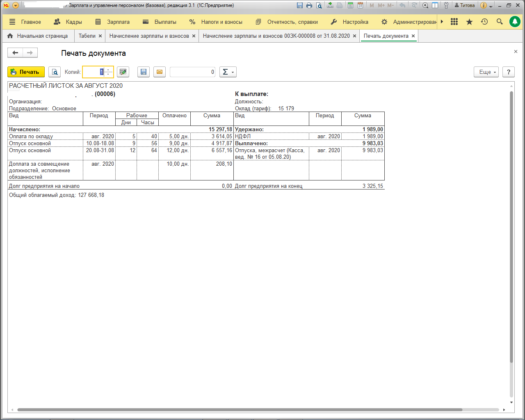
Task: Open the notifications bell icon
Action: (x=514, y=22)
